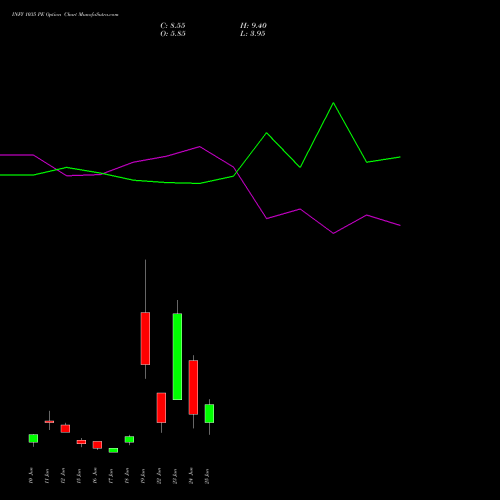Image resolution: width=500 pixels, height=500 pixels.
Task: Select the green candle for 25 Jan
Action: pyautogui.click(x=209, y=413)
